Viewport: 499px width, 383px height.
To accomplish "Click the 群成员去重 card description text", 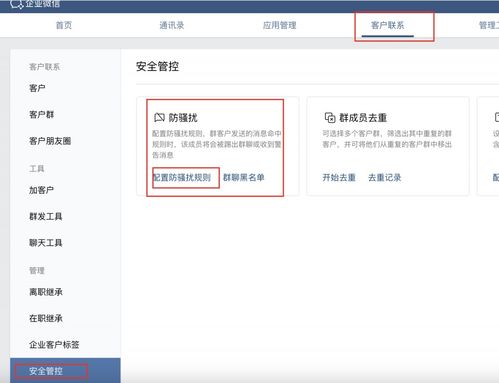I will pos(387,139).
